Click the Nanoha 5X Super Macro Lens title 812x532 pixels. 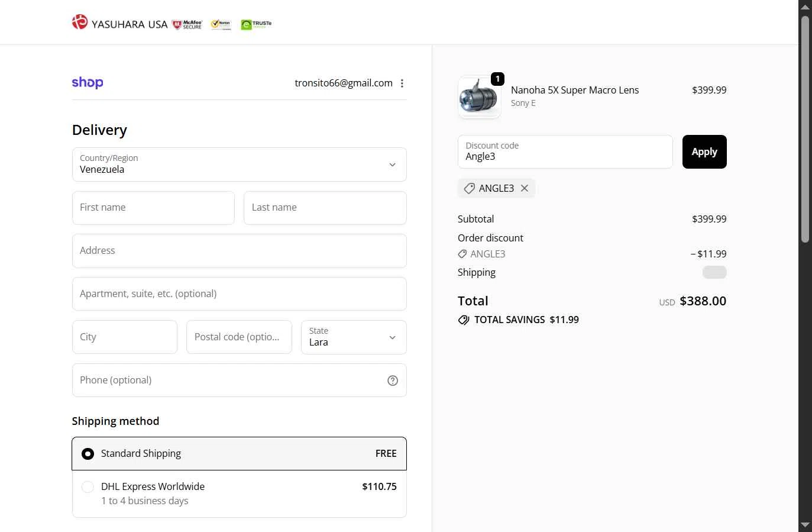[x=575, y=90]
